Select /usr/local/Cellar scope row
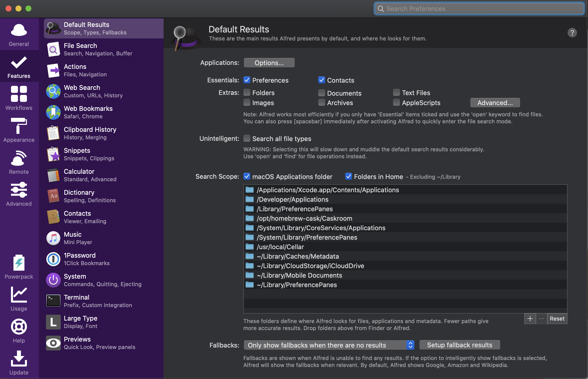Image resolution: width=588 pixels, height=379 pixels. click(x=405, y=247)
